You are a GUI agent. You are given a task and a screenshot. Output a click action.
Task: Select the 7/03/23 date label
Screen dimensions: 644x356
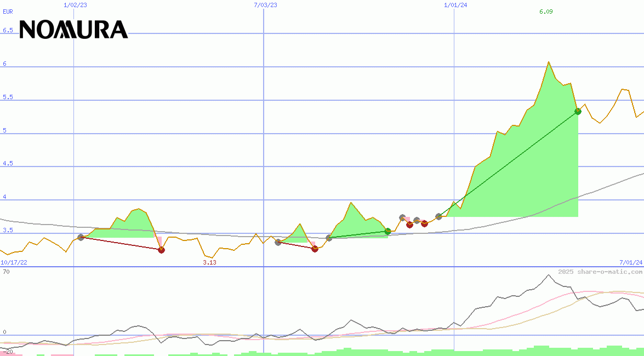[x=265, y=5]
